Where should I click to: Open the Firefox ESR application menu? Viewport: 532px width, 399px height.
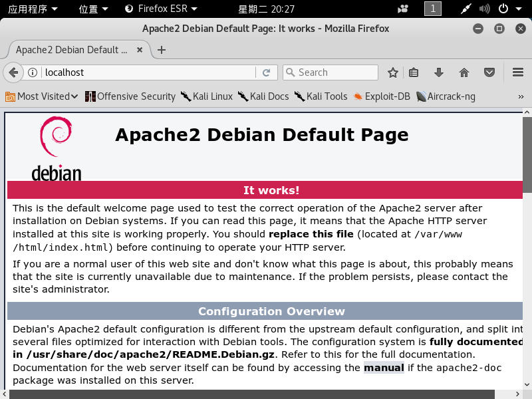(x=161, y=9)
